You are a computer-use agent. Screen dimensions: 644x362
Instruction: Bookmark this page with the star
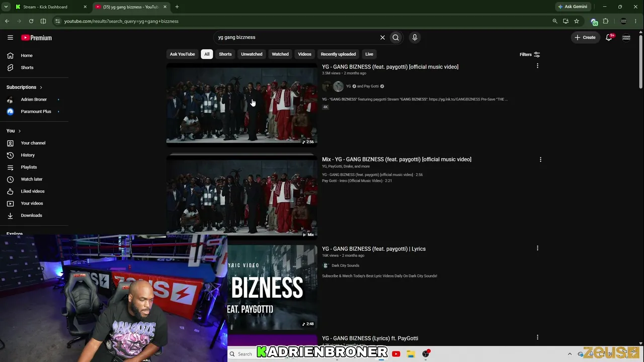pyautogui.click(x=577, y=21)
